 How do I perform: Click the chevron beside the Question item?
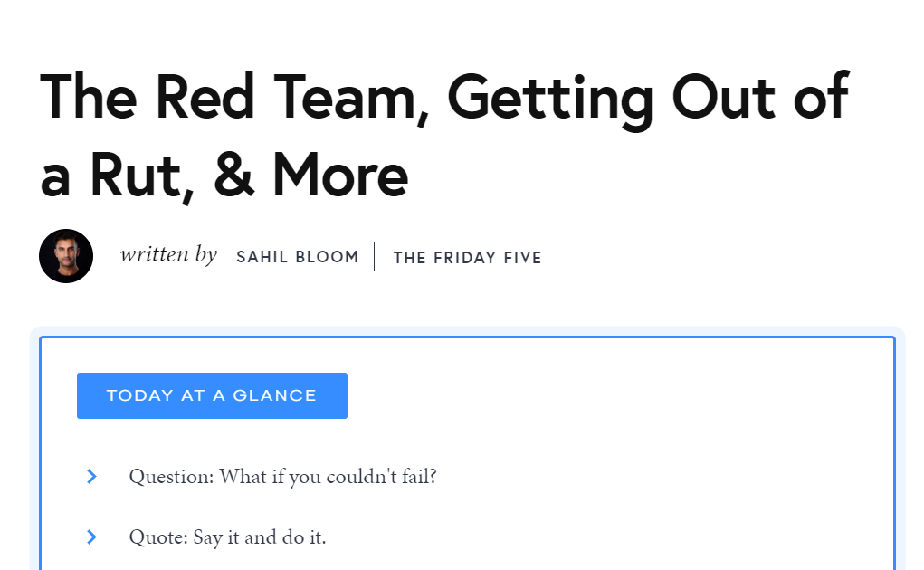91,476
